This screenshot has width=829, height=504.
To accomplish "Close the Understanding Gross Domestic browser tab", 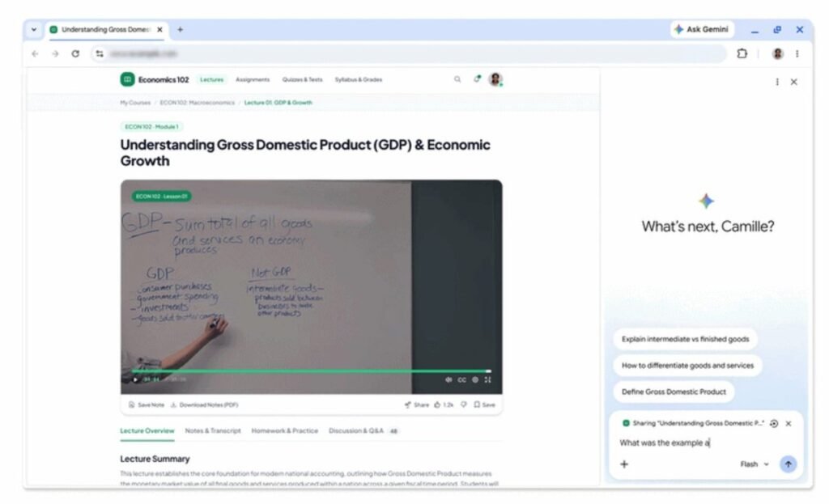I will point(159,30).
